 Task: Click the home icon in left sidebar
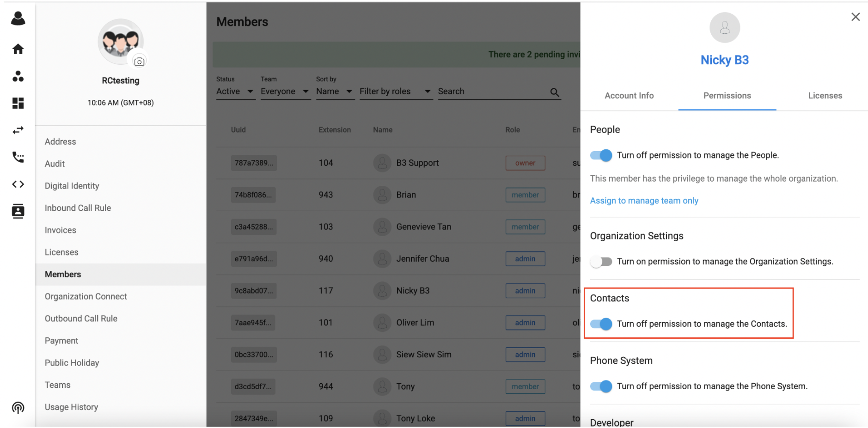coord(18,49)
